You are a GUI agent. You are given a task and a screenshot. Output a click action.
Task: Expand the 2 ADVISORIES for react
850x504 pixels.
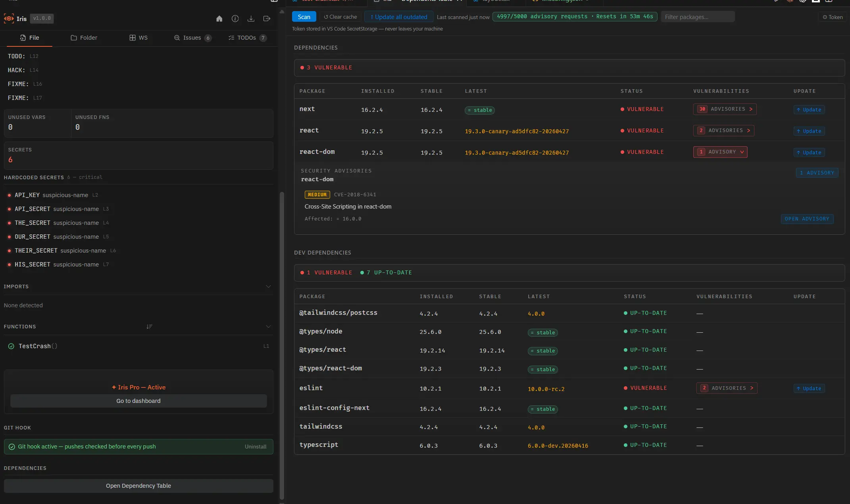[x=723, y=130]
